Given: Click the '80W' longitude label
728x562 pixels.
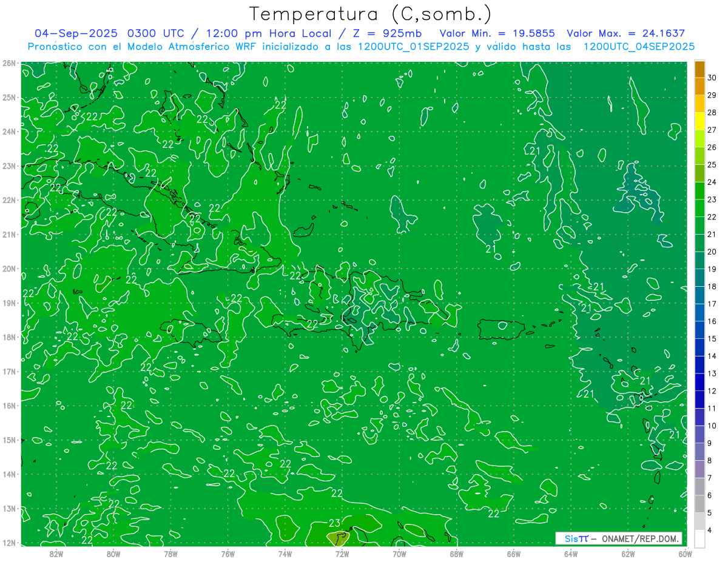Looking at the screenshot, I should point(113,554).
